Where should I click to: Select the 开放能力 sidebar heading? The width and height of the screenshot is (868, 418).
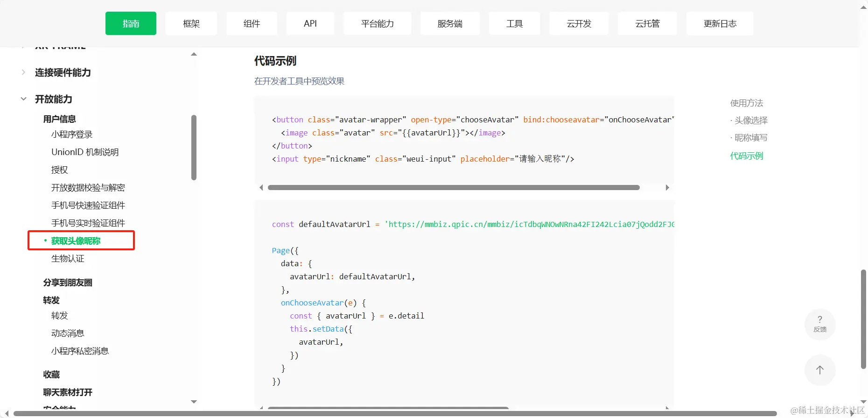tap(54, 99)
